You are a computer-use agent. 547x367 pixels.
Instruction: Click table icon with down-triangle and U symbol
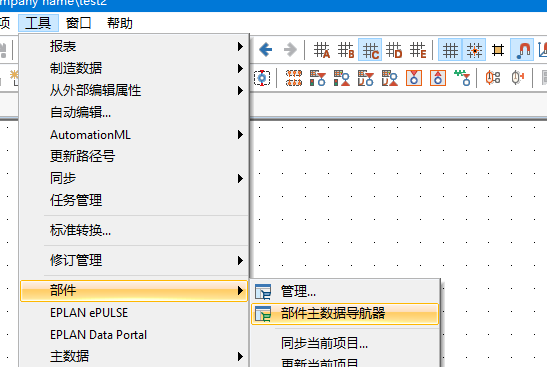[x=366, y=78]
